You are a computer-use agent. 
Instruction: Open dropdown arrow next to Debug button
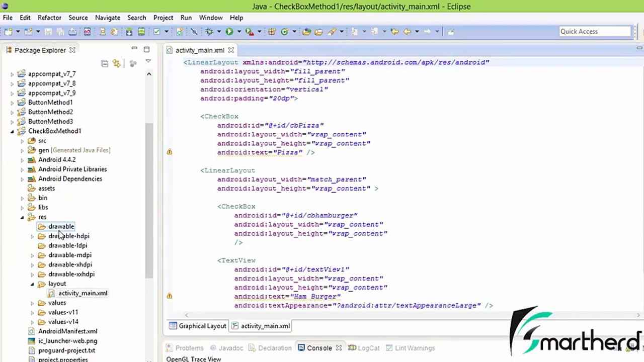pyautogui.click(x=219, y=32)
